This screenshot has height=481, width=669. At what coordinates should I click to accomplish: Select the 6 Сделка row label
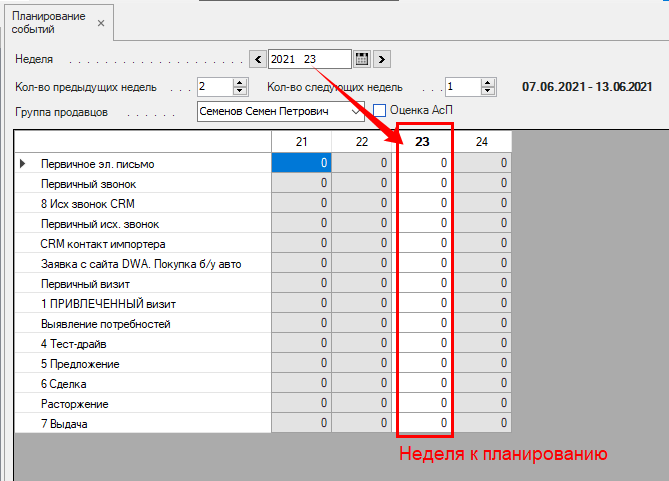point(64,384)
